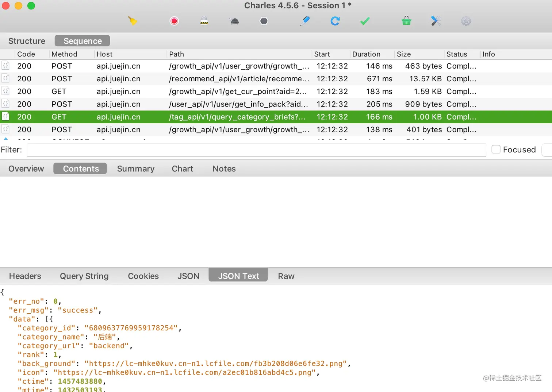The image size is (552, 392).
Task: Click the file icon of the highlighted tag_api row
Action: click(5, 117)
